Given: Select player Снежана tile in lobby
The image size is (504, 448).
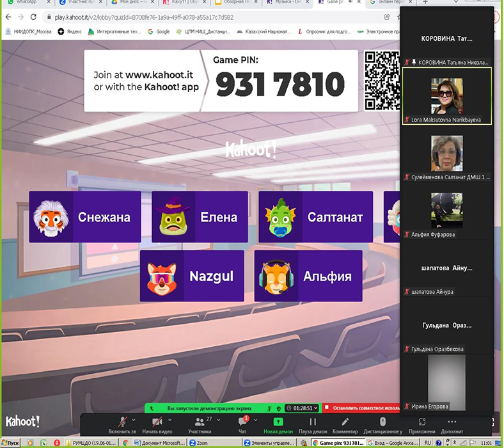Looking at the screenshot, I should tap(80, 217).
